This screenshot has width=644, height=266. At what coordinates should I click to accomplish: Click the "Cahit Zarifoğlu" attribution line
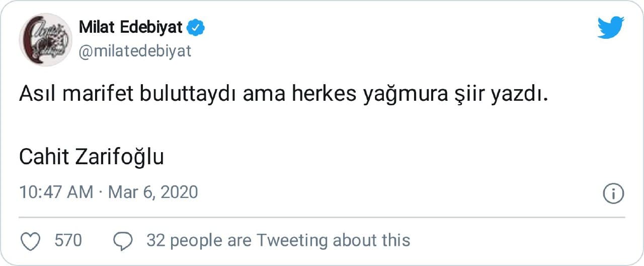tap(92, 158)
